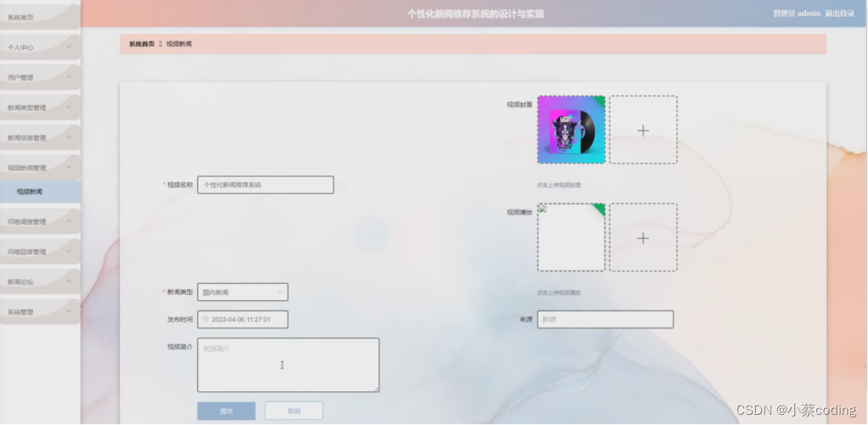Collapse the 视频新闻管理 sidebar menu

[x=39, y=168]
